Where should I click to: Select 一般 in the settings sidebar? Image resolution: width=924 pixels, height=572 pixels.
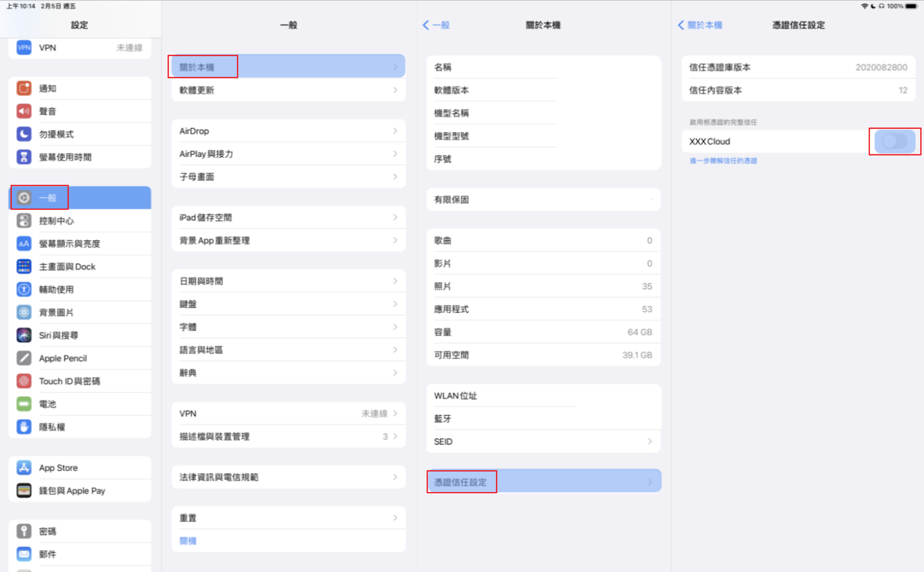(x=47, y=197)
